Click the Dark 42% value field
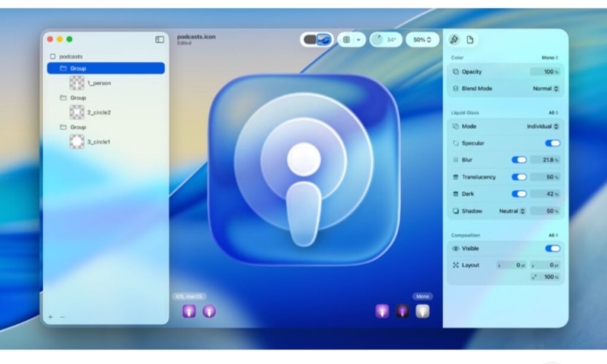 point(545,194)
